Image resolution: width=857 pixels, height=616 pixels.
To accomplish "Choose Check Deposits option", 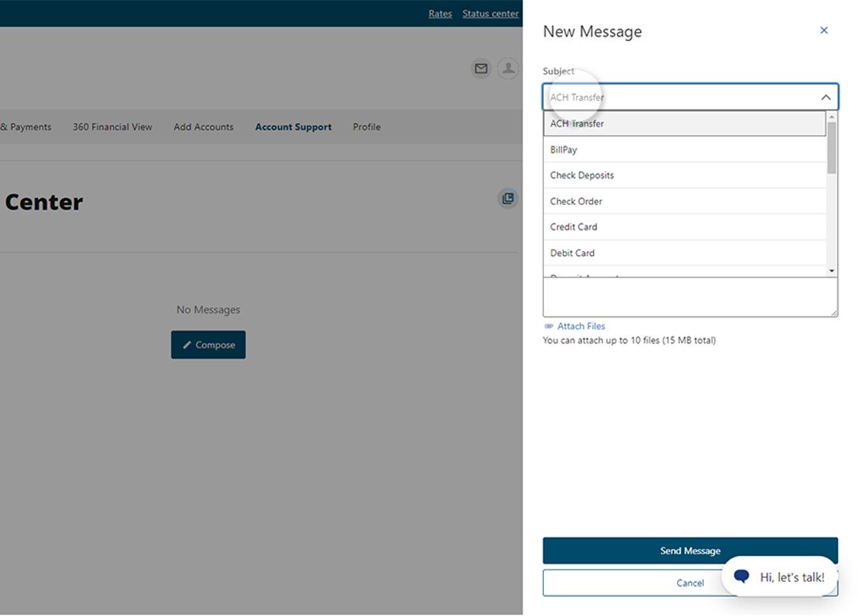I will click(684, 175).
